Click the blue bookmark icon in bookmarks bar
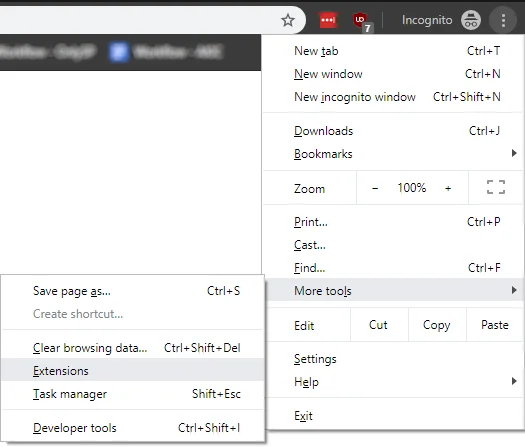Screen dimensions: 525x447 [119, 52]
